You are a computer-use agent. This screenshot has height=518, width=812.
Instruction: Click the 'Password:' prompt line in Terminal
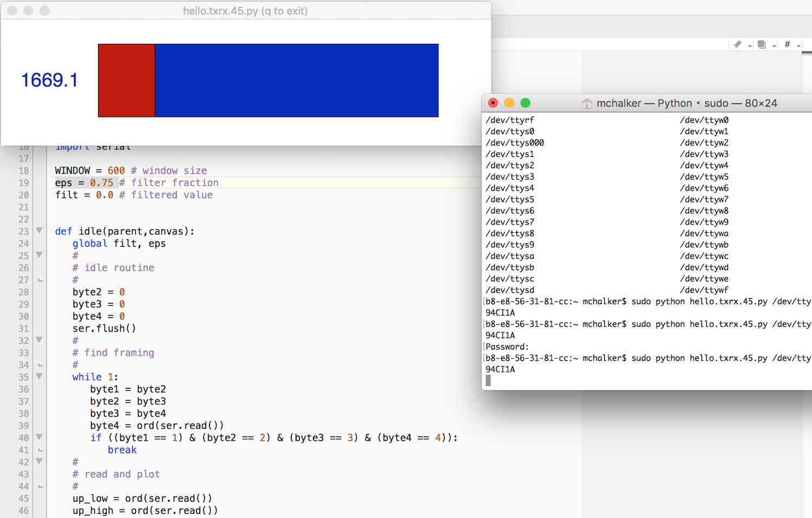pyautogui.click(x=507, y=347)
